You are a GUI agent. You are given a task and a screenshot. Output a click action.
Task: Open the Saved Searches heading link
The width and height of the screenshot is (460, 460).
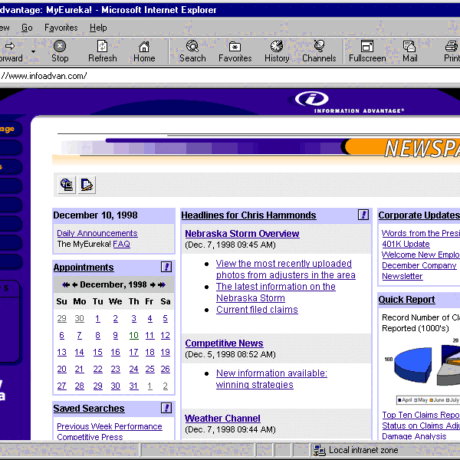89,408
